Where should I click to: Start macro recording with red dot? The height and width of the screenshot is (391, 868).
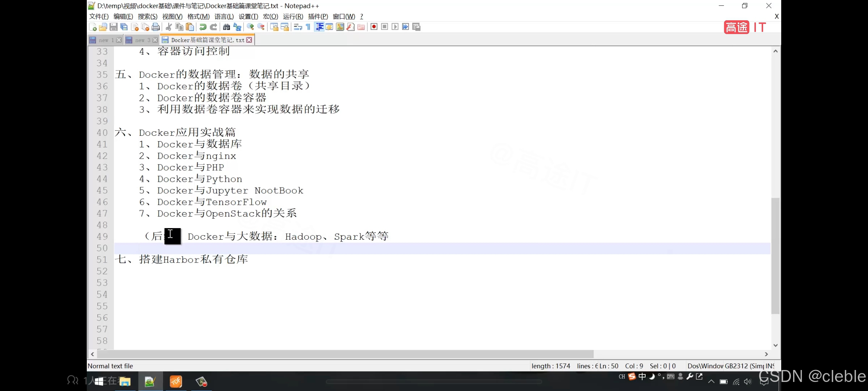click(374, 27)
